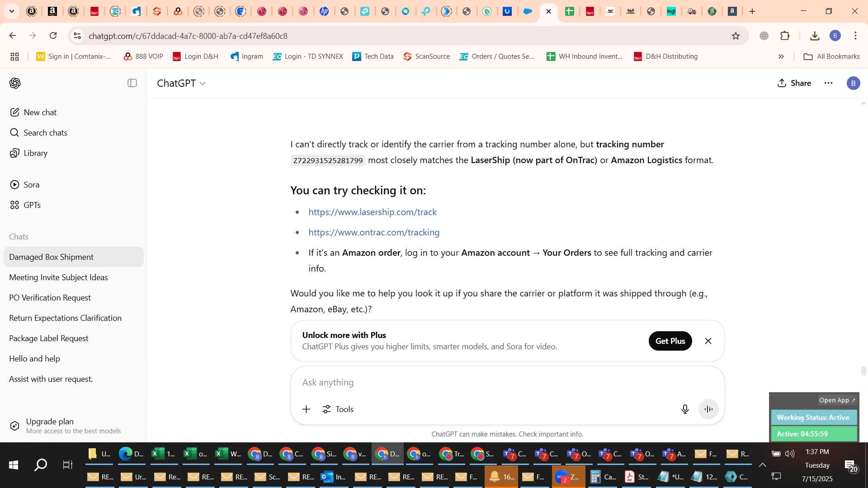Open the 888 VOIP bookmark

[x=143, y=56]
